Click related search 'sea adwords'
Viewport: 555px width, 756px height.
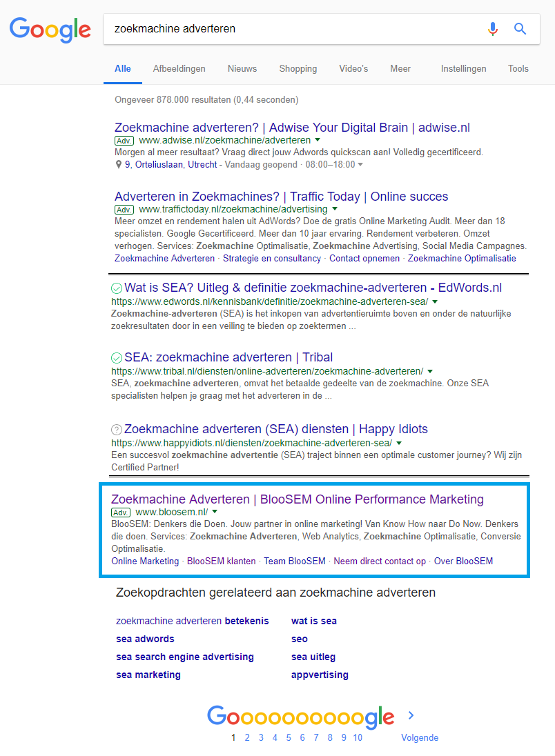pos(145,639)
